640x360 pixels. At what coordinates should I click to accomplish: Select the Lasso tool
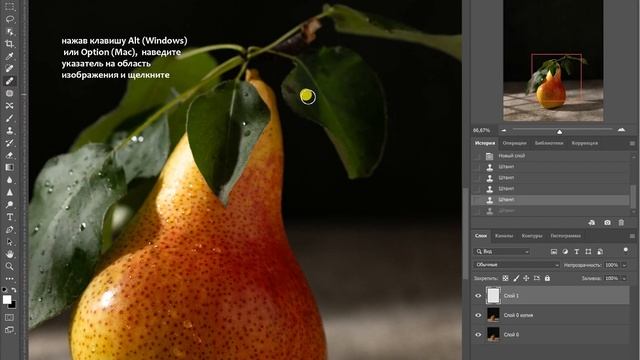point(9,19)
